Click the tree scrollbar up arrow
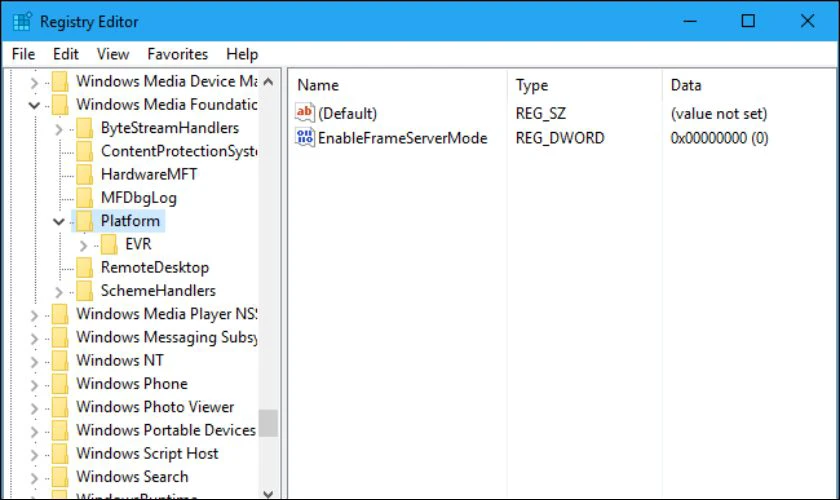 coord(268,81)
